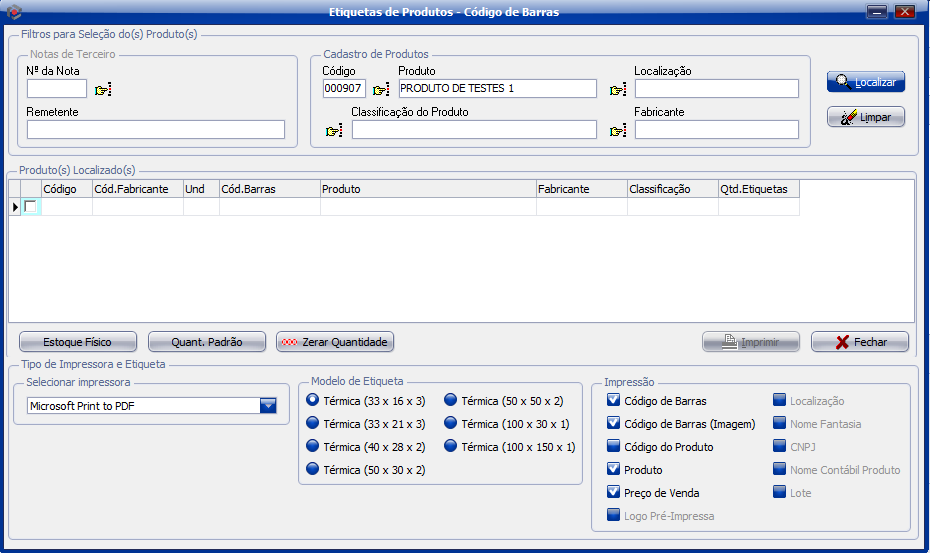This screenshot has width=930, height=553.
Task: Disable the Código de Barras checkbox
Action: click(614, 401)
